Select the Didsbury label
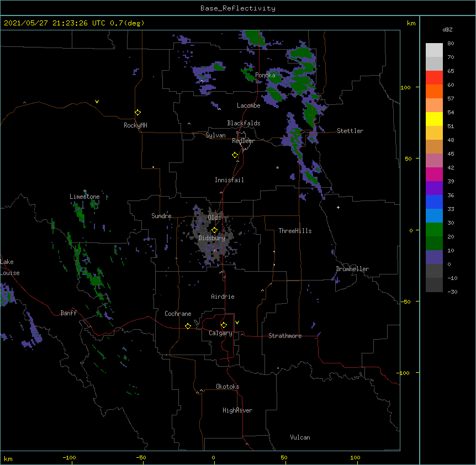The width and height of the screenshot is (476, 465). click(212, 238)
